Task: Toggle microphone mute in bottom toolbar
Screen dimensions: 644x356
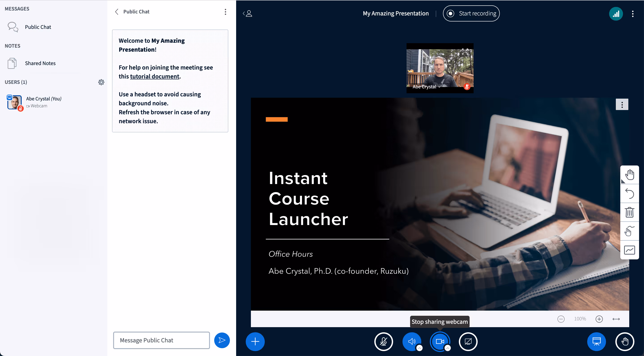Action: [383, 341]
